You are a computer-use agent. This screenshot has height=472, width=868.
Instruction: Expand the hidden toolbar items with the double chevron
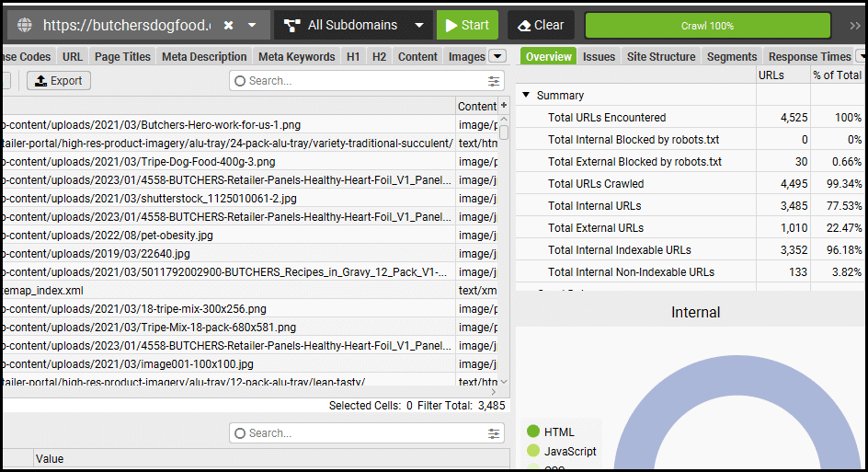(855, 26)
